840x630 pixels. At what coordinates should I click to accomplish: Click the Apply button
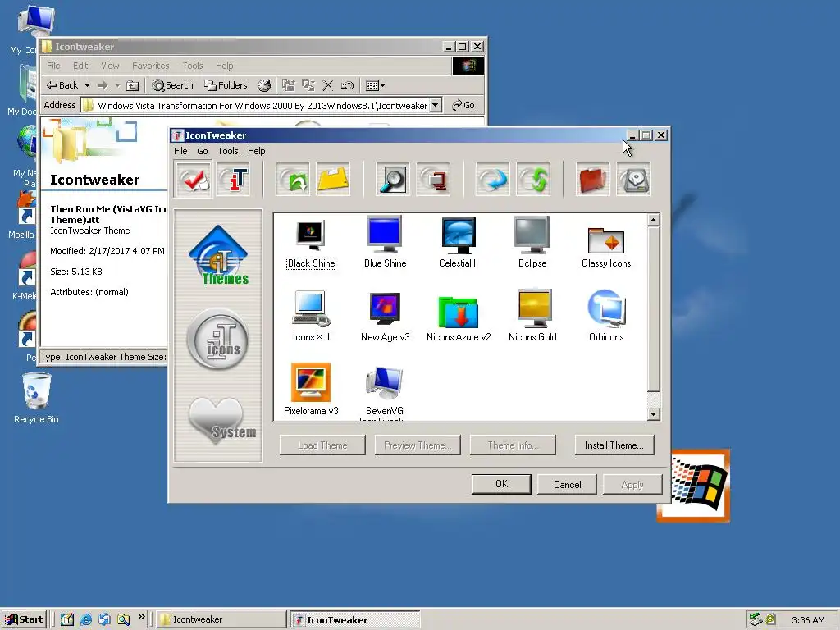click(x=632, y=484)
